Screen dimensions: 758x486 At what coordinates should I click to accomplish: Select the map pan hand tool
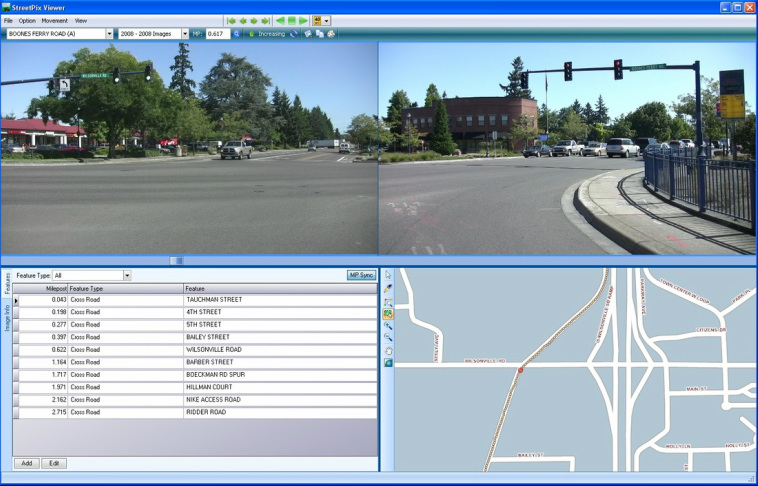(388, 350)
